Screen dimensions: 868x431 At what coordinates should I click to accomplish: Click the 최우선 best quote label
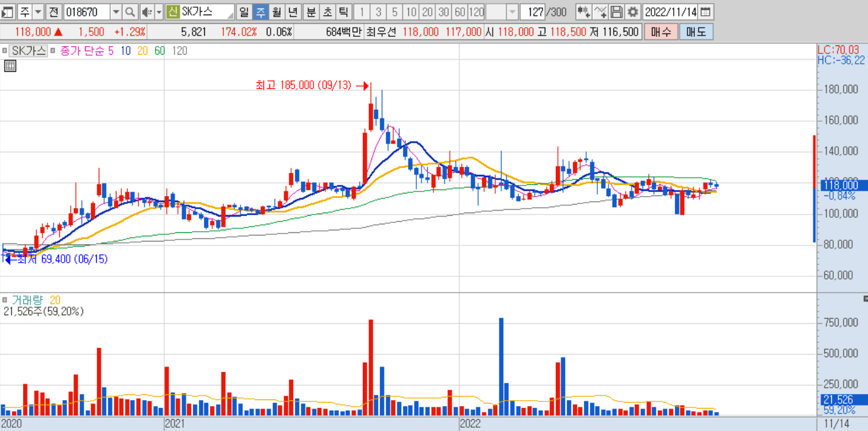[x=381, y=32]
